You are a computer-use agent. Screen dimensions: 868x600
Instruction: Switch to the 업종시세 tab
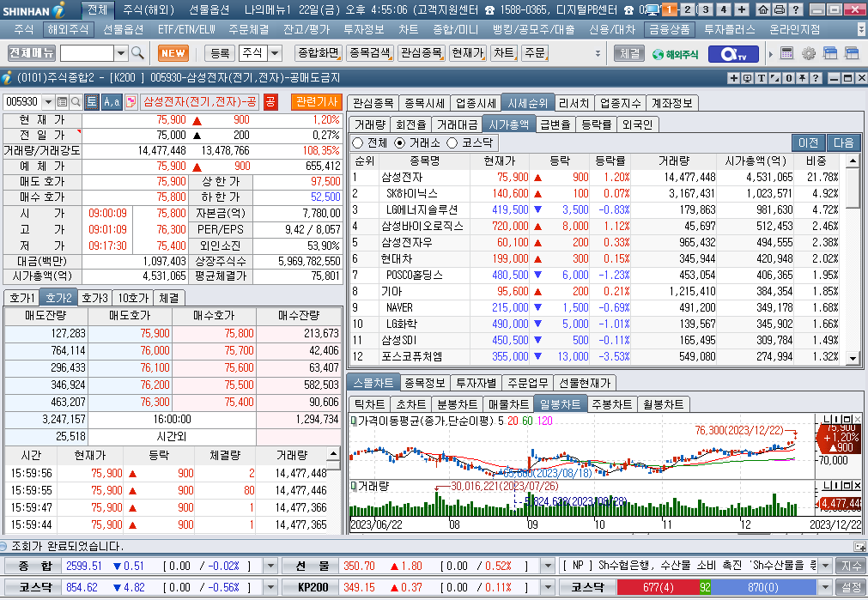point(476,103)
